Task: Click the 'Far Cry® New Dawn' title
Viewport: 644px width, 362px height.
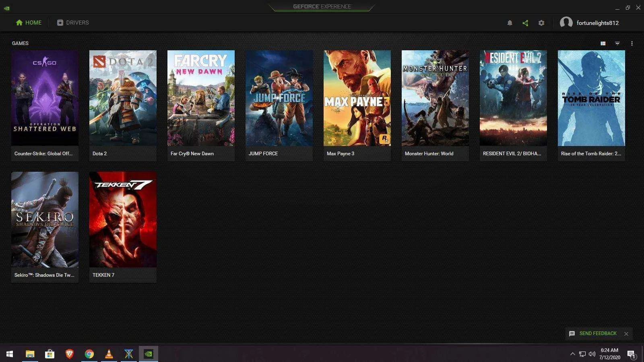Action: [192, 154]
